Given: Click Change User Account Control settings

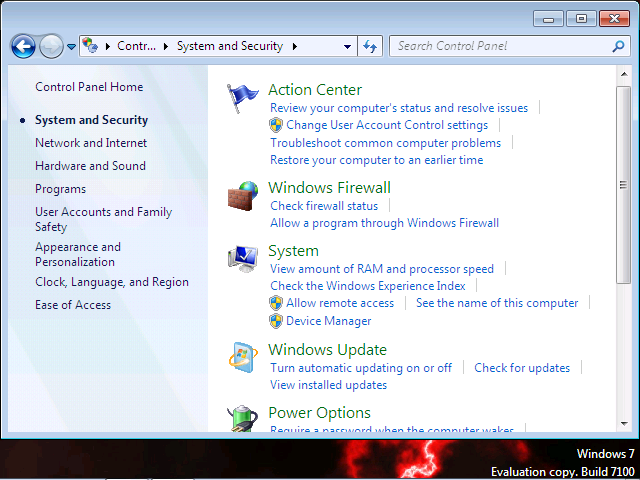Looking at the screenshot, I should (x=387, y=125).
